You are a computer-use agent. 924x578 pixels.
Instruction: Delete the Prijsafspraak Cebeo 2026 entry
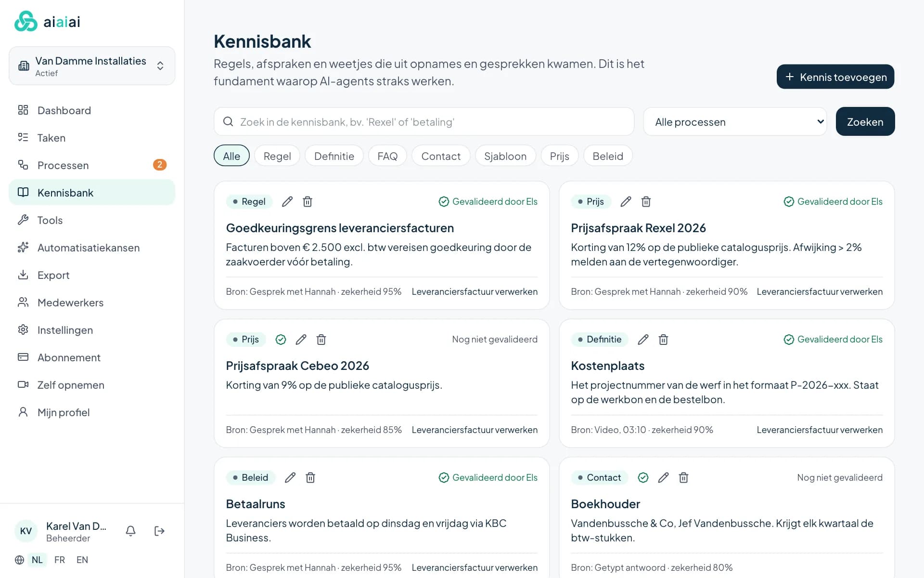coord(321,340)
